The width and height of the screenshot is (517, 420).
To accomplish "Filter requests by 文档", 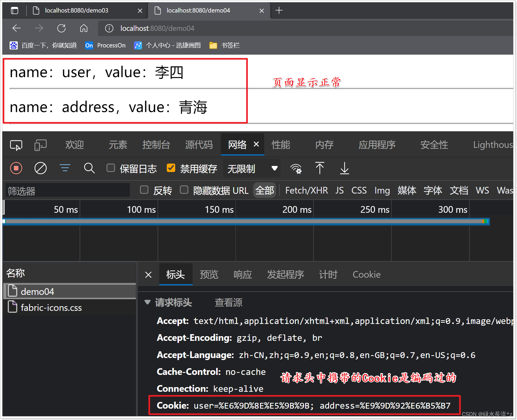I will (459, 190).
